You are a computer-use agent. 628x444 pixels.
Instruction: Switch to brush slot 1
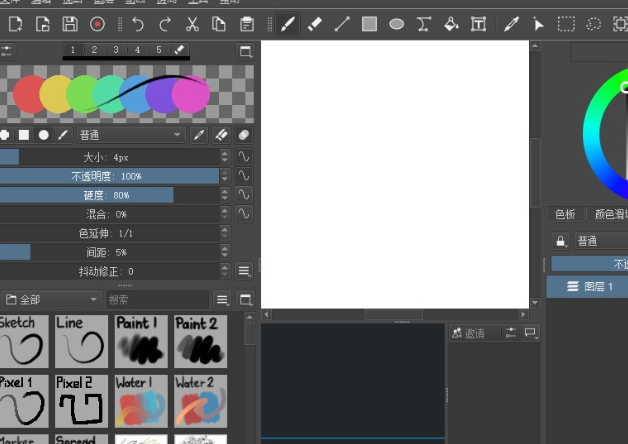[72, 50]
